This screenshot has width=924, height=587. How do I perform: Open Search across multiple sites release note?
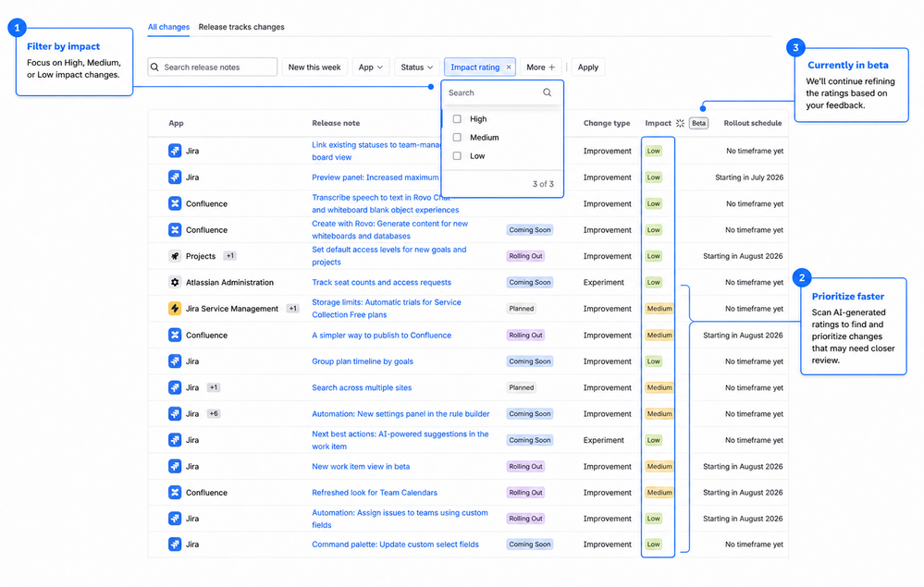tap(362, 387)
